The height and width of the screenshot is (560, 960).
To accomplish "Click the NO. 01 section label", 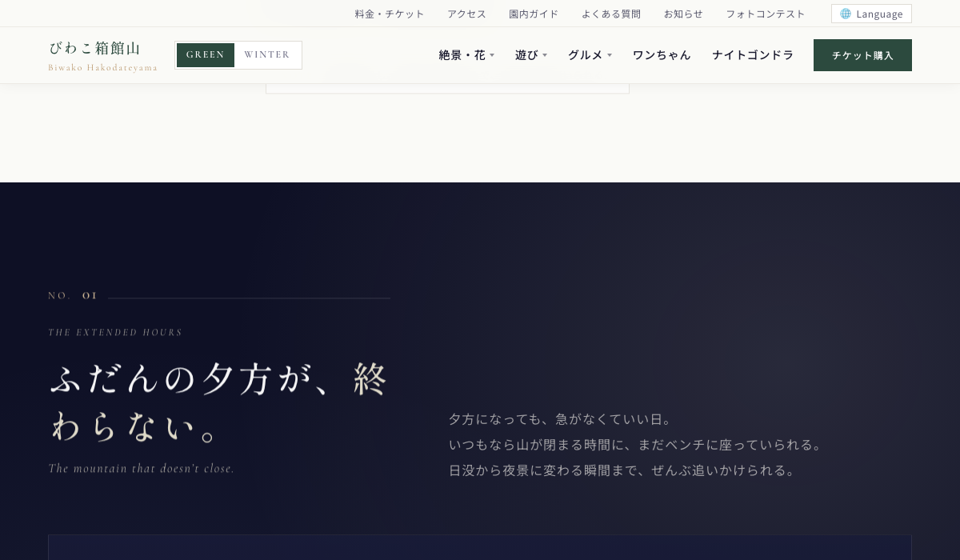I will (x=73, y=296).
